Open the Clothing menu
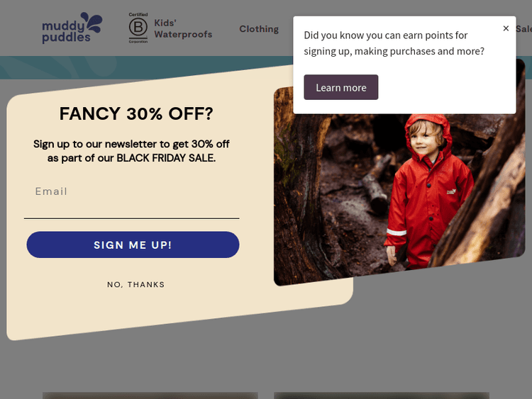The height and width of the screenshot is (399, 532). 259,29
